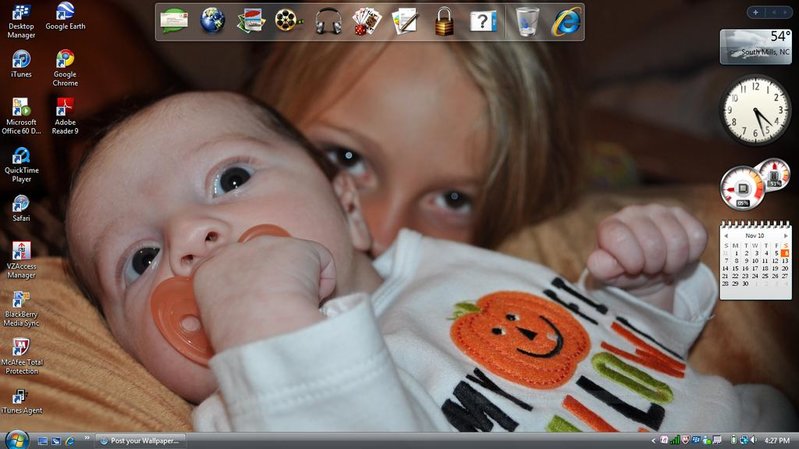Click the large CPU meter dial
Image resolution: width=799 pixels, height=449 pixels.
742,188
